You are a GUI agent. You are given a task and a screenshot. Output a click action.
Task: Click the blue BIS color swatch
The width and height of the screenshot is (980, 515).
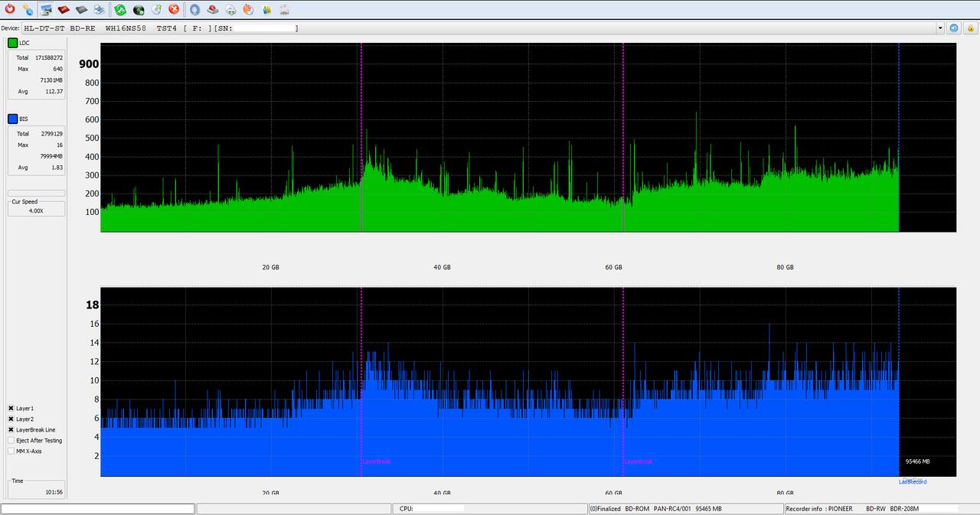click(12, 119)
